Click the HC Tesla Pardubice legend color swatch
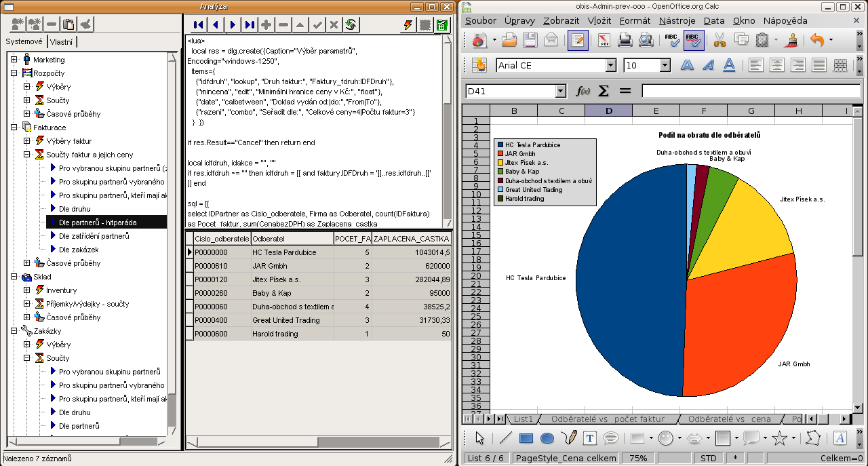Viewport: 868px width, 466px height. click(x=500, y=145)
